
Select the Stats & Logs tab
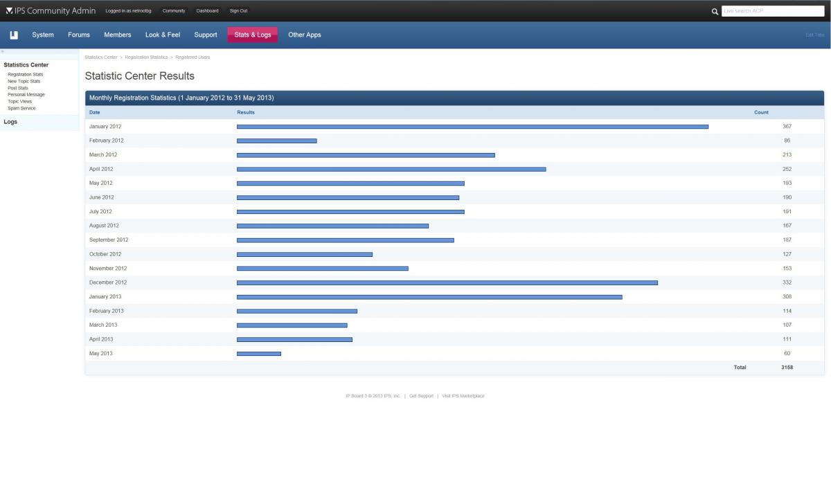(x=252, y=35)
